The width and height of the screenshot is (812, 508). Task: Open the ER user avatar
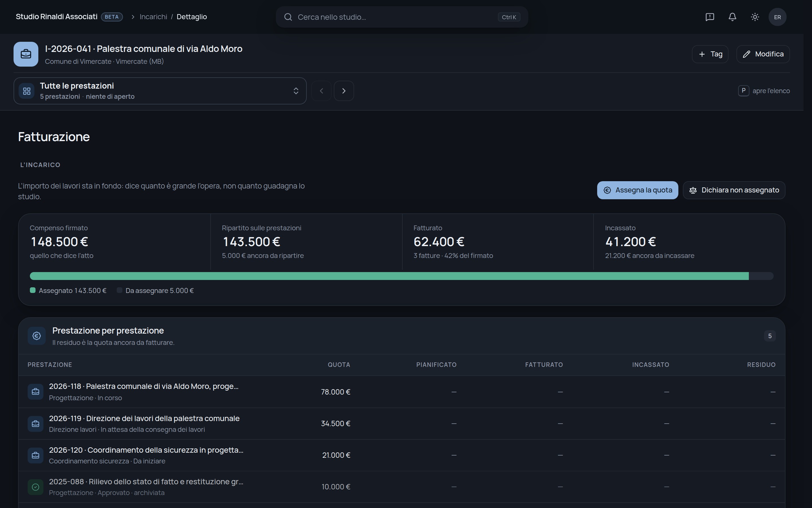[777, 17]
